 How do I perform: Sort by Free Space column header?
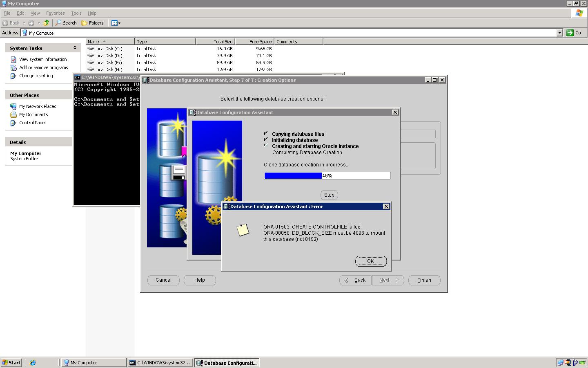(254, 41)
